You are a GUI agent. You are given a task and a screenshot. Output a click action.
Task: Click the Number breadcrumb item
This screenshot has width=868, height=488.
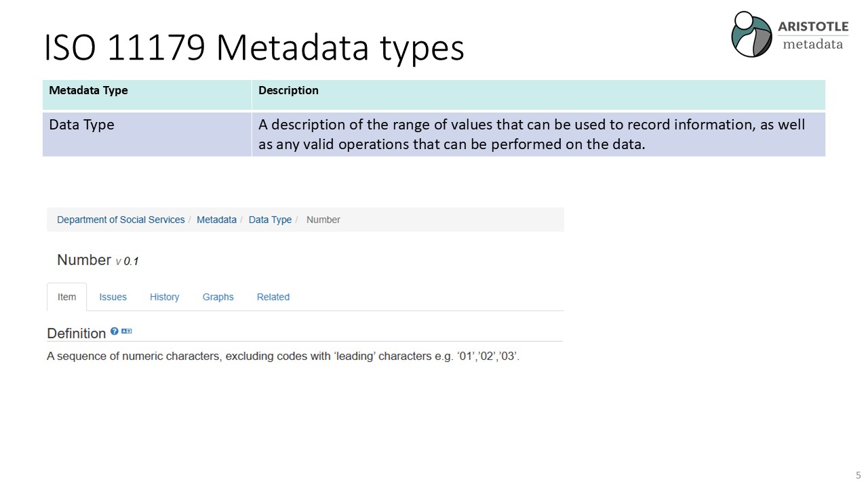point(323,220)
